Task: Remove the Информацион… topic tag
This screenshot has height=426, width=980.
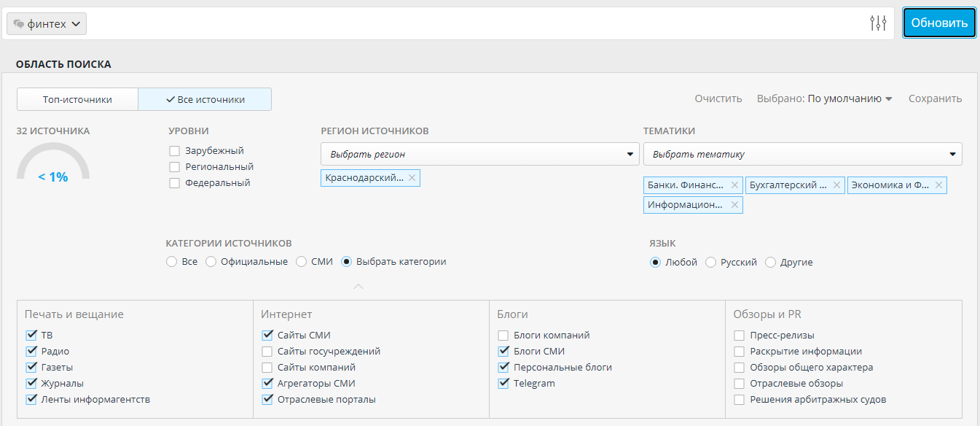Action: (734, 205)
